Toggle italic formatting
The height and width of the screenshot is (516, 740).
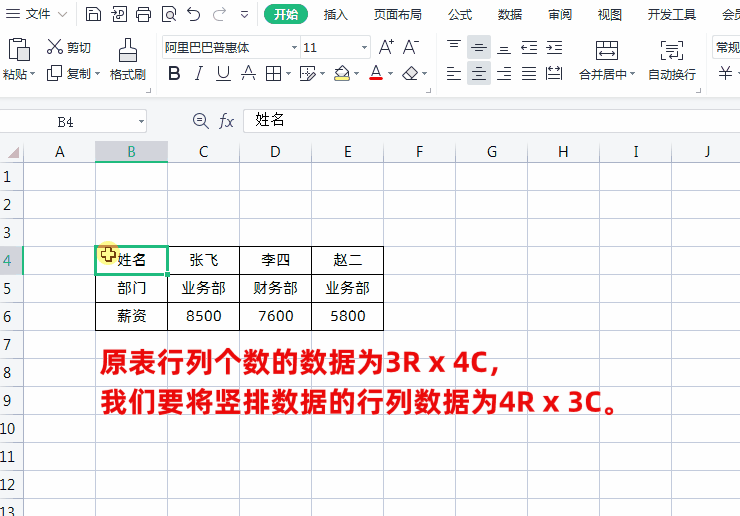coord(199,74)
